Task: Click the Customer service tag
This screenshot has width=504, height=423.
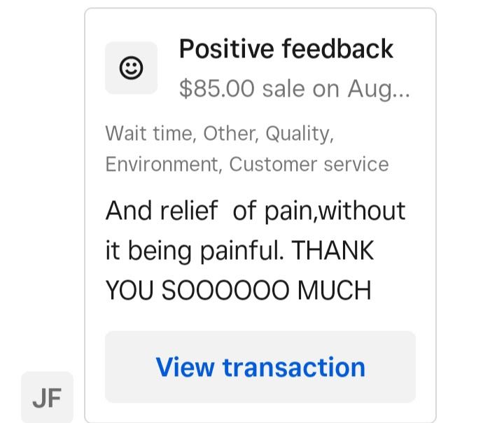Action: point(309,164)
